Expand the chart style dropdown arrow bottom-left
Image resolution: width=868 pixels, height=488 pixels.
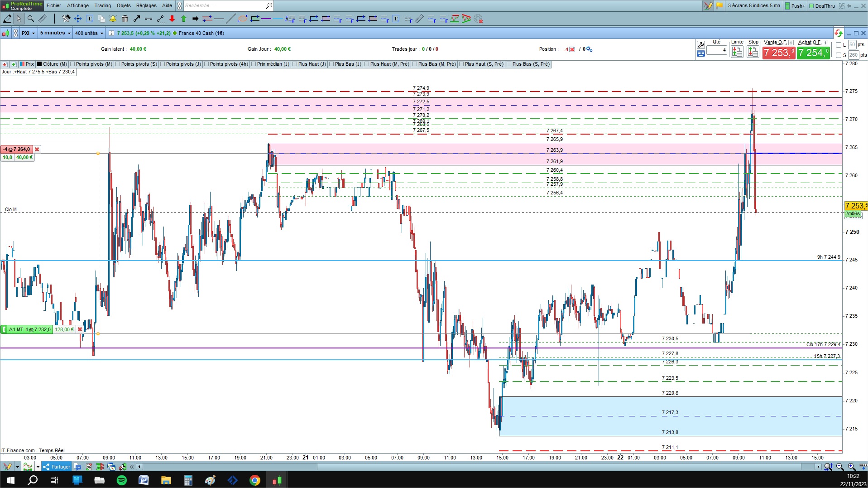pyautogui.click(x=38, y=467)
